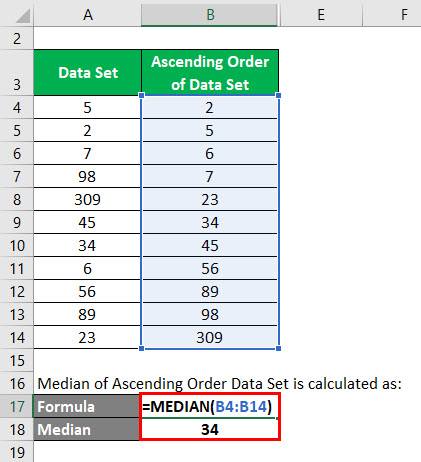Click cell A5 containing 2
Image resolution: width=421 pixels, height=462 pixels.
coord(87,130)
